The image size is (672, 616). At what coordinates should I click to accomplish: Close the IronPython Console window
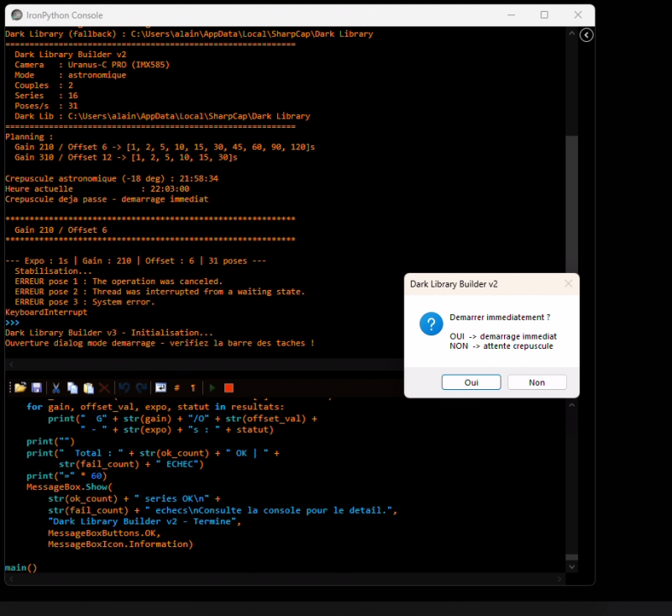click(x=578, y=15)
